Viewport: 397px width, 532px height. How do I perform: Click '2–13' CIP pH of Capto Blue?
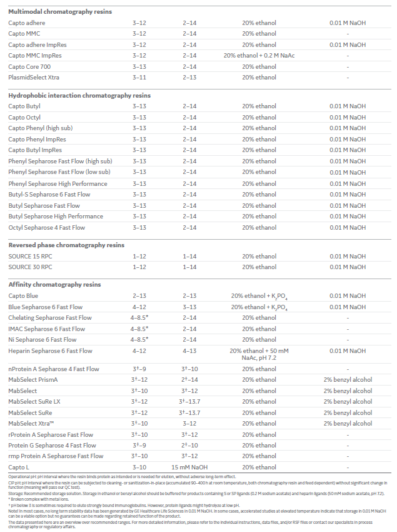tap(189, 295)
